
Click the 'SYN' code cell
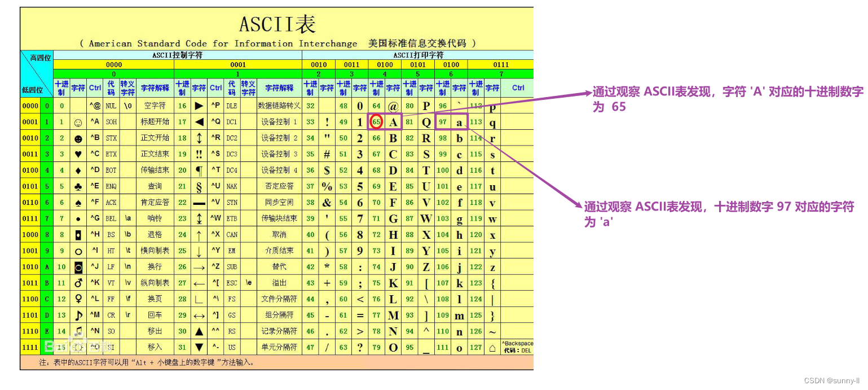[x=232, y=202]
